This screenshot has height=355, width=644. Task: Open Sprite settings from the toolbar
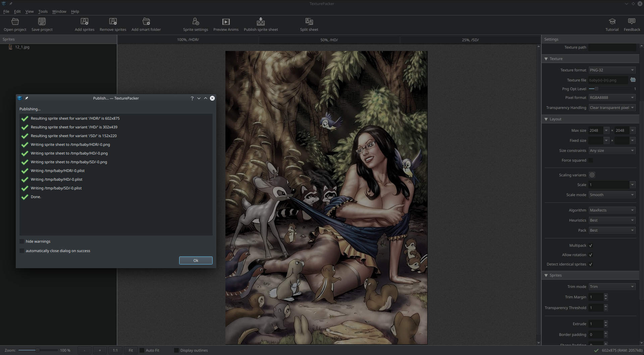196,22
